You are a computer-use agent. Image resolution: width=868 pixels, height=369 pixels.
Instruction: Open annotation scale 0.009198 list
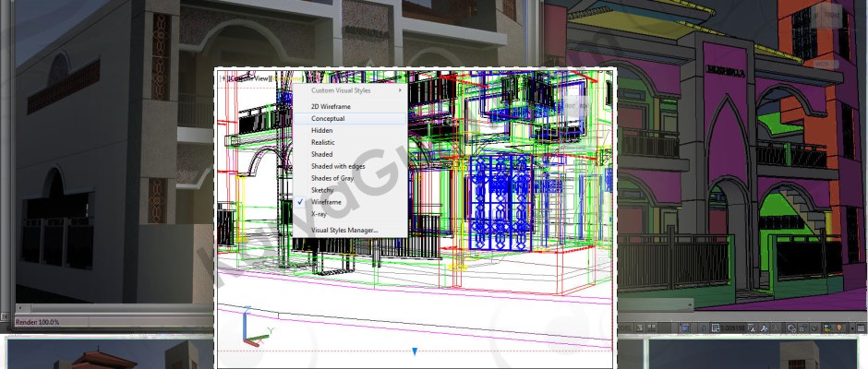pos(729,328)
